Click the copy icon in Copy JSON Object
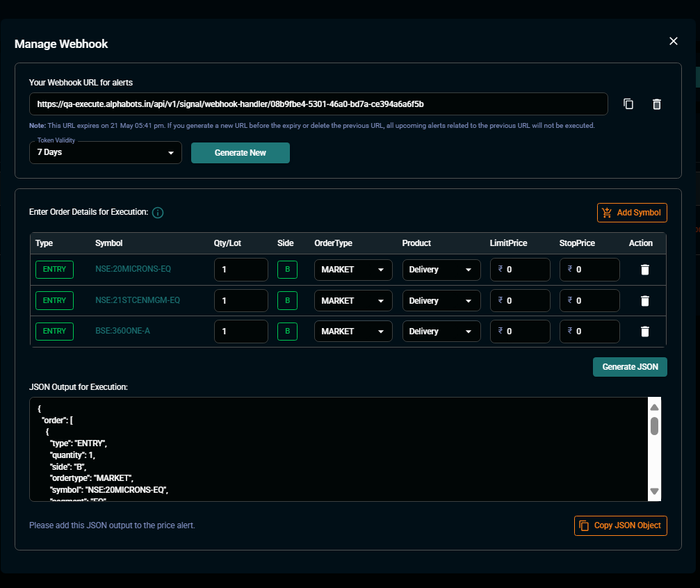The height and width of the screenshot is (588, 700). point(583,525)
